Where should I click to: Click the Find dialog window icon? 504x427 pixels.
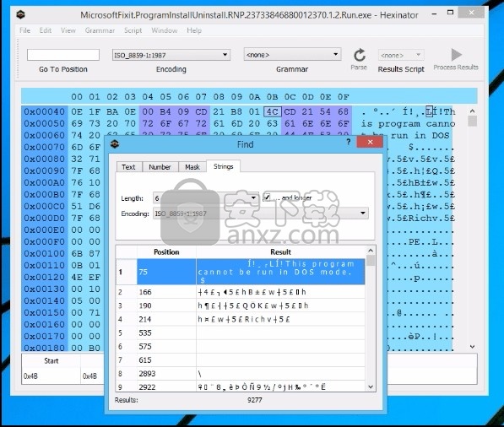(x=115, y=144)
